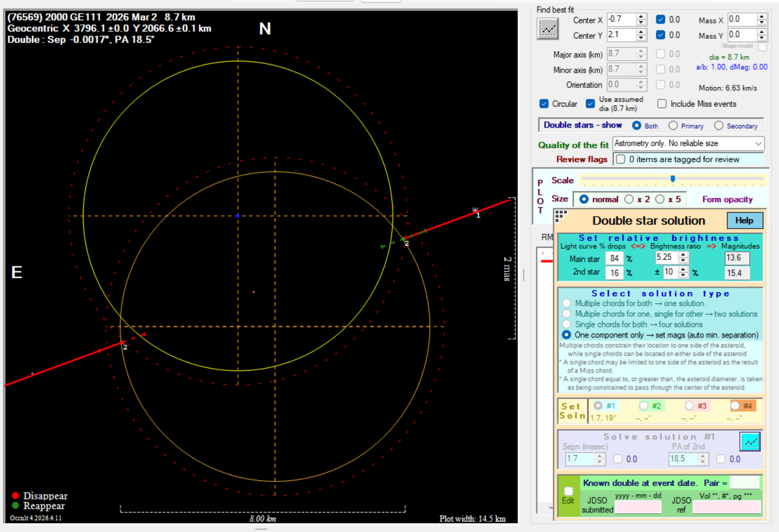
Task: Click the dotted grid icon beside Double star solution
Action: click(x=561, y=216)
